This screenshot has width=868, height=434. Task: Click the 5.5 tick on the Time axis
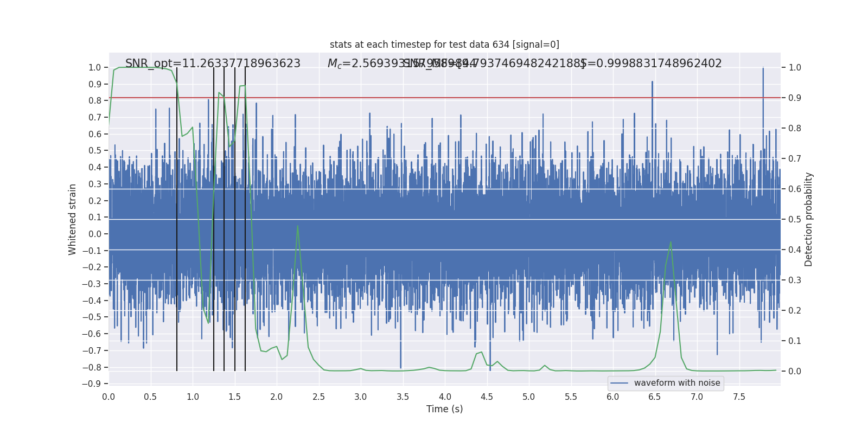tap(571, 397)
